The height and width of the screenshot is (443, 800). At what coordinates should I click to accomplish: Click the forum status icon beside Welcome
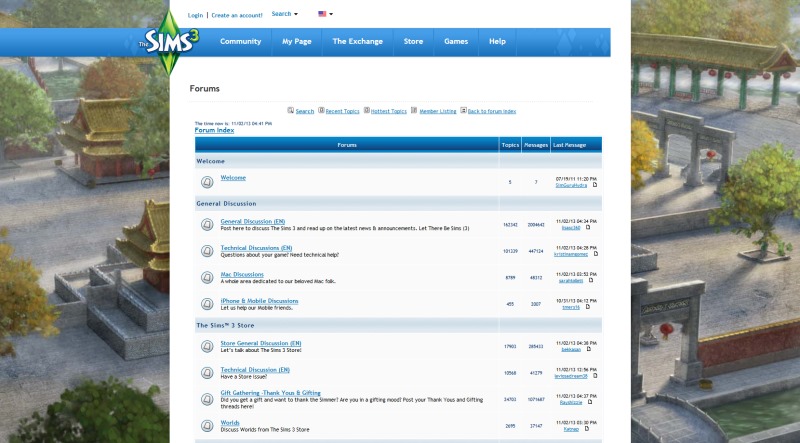point(207,182)
